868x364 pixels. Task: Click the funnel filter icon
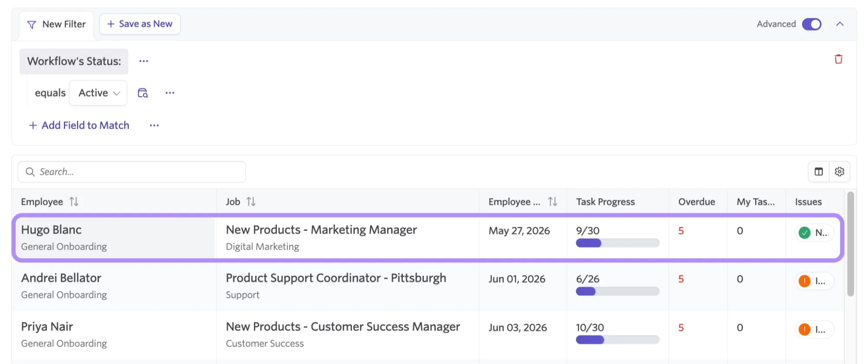31,25
